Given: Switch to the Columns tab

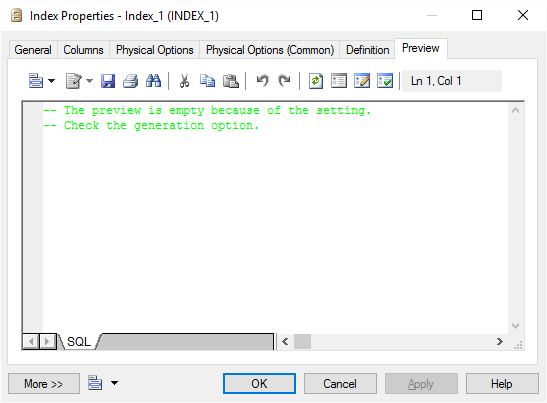Looking at the screenshot, I should (x=83, y=50).
